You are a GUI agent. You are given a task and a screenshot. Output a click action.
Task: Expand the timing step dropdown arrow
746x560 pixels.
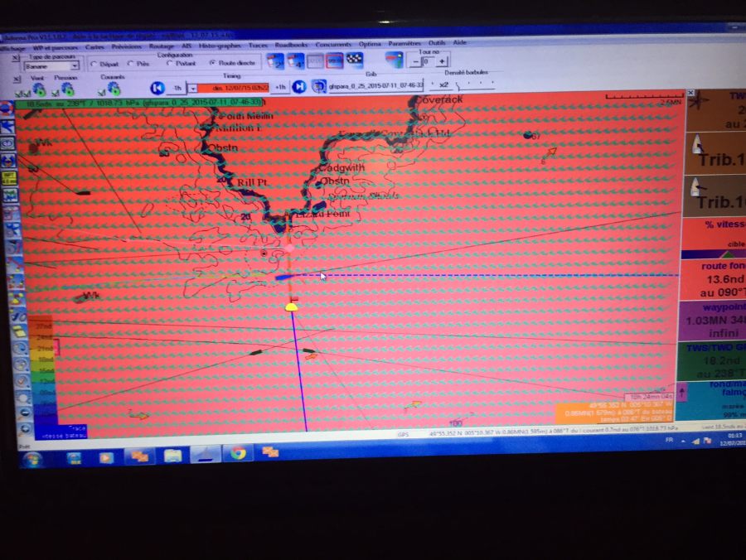[192, 88]
